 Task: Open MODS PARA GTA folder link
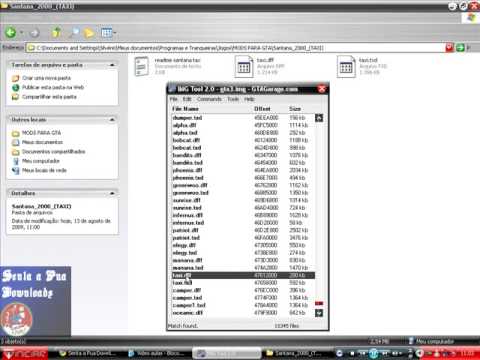point(41,133)
